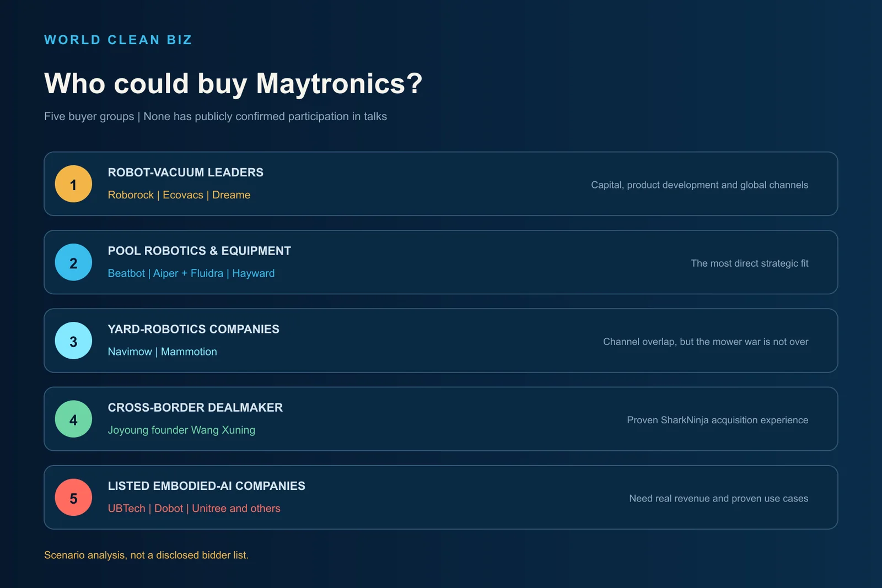This screenshot has width=882, height=588.
Task: Click the cyan number 3 circle
Action: [73, 341]
